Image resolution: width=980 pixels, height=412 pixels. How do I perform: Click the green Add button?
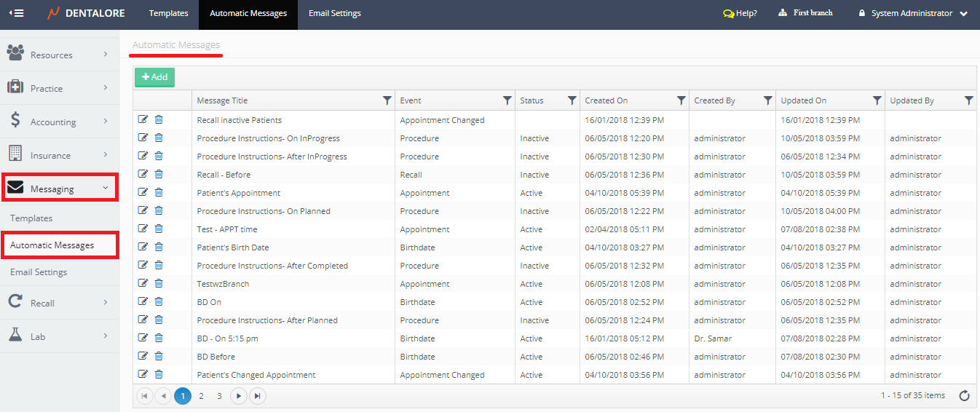click(x=154, y=77)
